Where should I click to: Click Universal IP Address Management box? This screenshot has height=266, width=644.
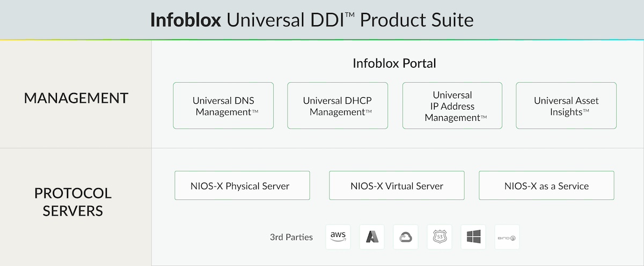(x=452, y=106)
